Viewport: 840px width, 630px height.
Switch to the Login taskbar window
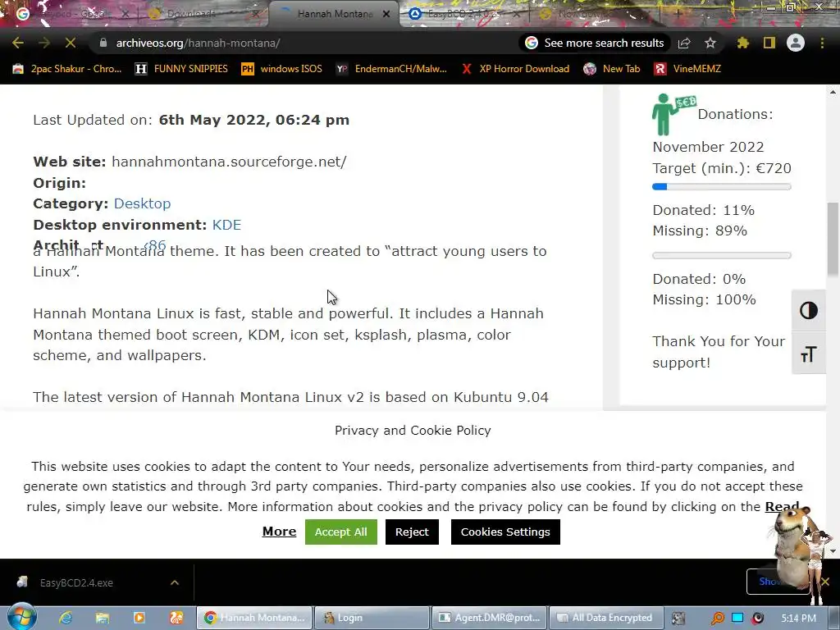pos(372,618)
